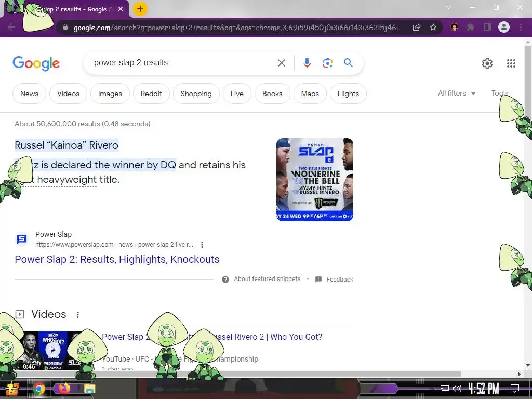Launch Firefox from the taskbar
Screen dimensions: 532x399
coord(64,388)
